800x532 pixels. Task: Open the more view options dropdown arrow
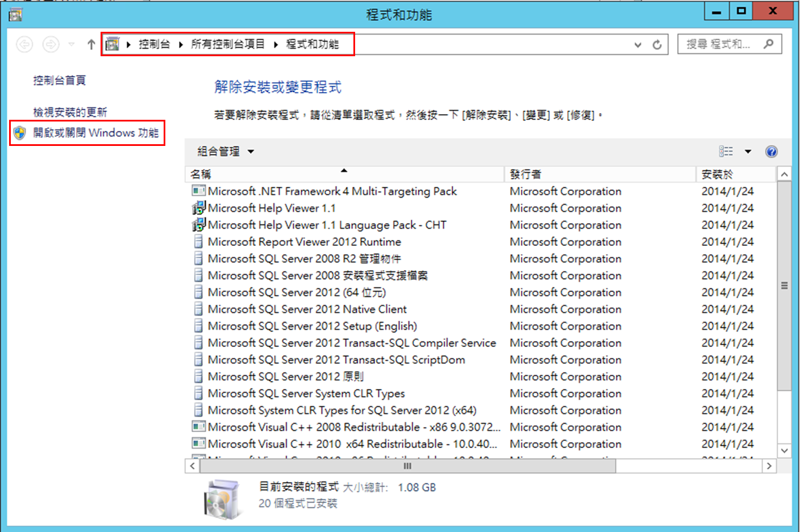click(748, 152)
